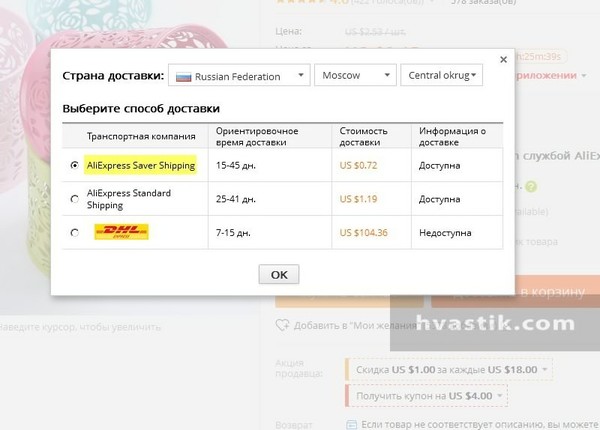Add item to Мои желания link
Screen dimensions: 600x430
(x=355, y=326)
